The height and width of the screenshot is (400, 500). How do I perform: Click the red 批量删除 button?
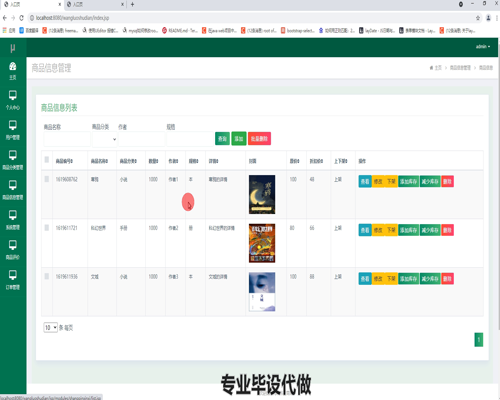pos(259,139)
